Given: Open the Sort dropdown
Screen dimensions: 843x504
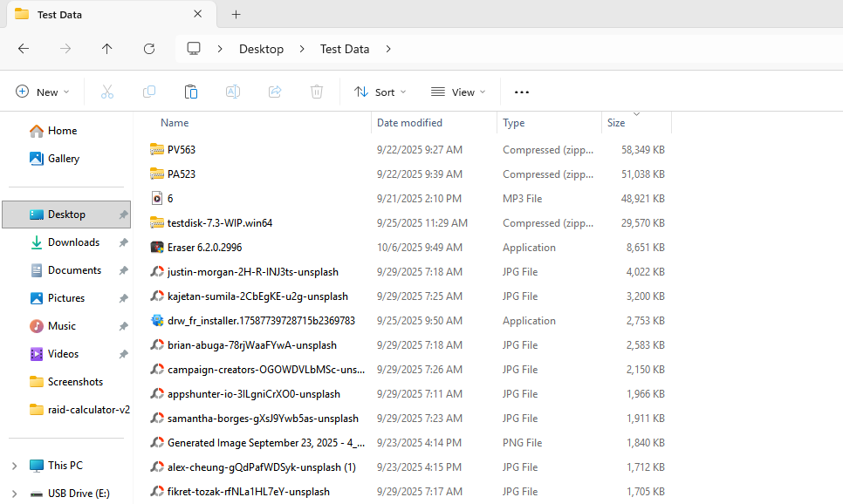Looking at the screenshot, I should (x=380, y=92).
